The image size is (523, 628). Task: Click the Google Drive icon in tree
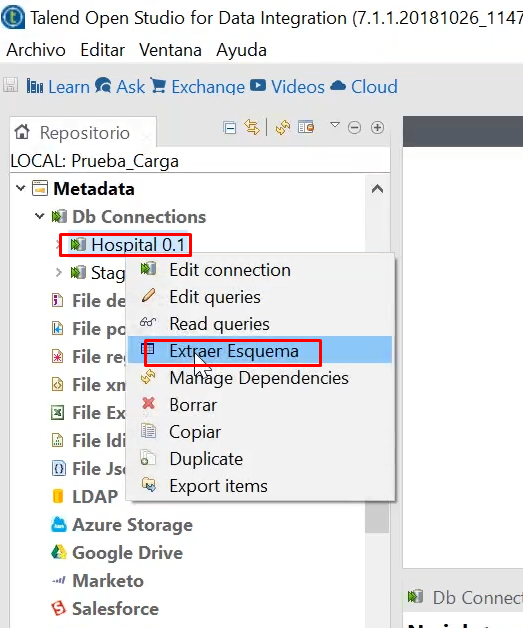[x=58, y=553]
